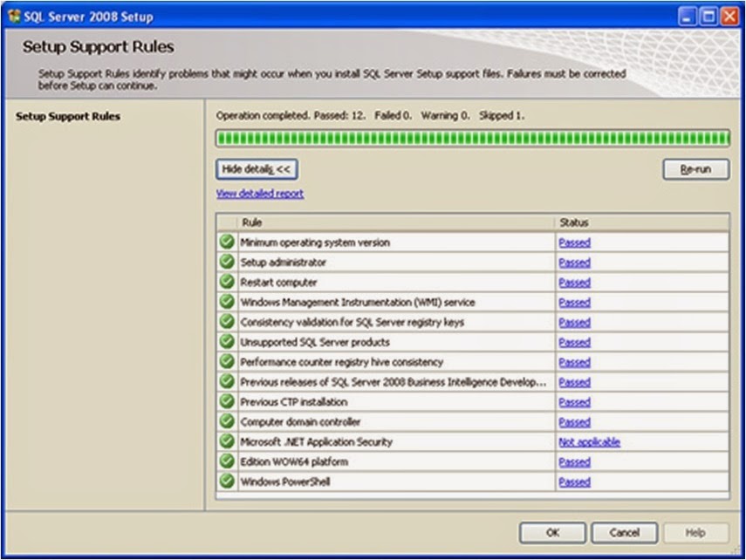Click green check icon beside Setup administrator

tap(227, 262)
